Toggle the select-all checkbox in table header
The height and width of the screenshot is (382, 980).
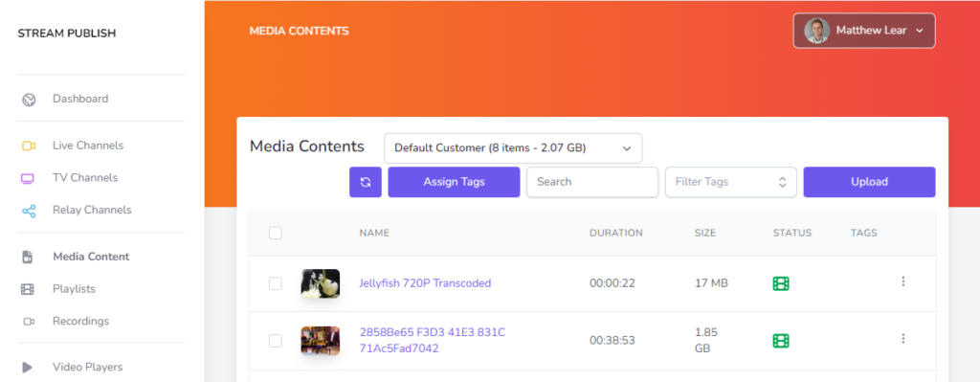tap(275, 234)
